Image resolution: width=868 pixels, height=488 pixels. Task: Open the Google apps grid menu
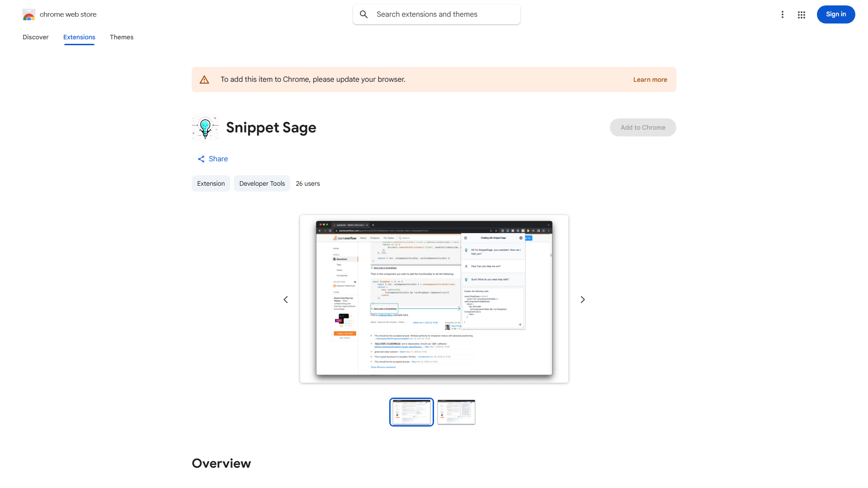(x=802, y=14)
